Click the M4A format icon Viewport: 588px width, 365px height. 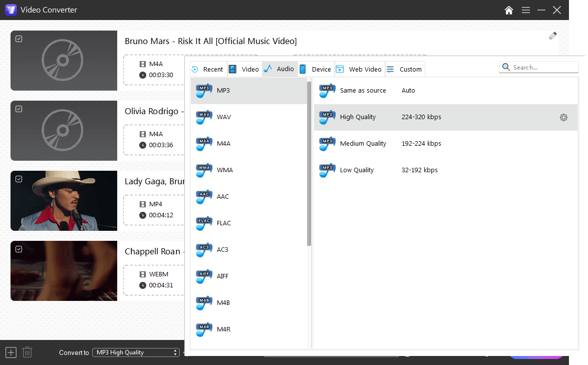point(204,144)
